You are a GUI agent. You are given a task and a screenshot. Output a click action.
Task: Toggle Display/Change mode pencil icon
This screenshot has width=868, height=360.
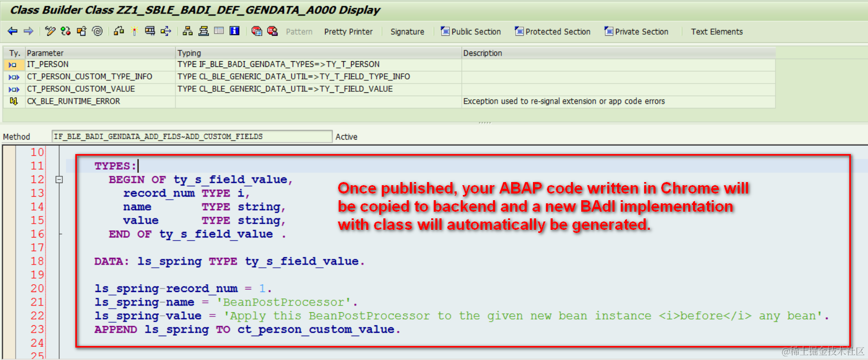click(50, 31)
